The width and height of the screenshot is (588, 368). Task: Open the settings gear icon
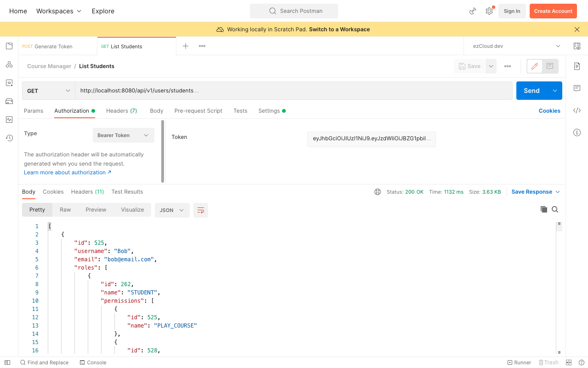click(x=489, y=11)
